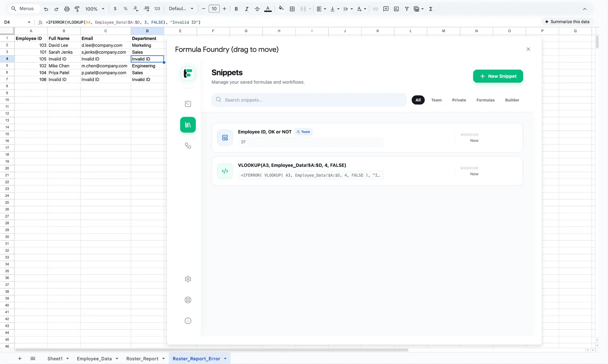Open the zoom 100% dropdown
The image size is (608, 364).
click(x=95, y=9)
